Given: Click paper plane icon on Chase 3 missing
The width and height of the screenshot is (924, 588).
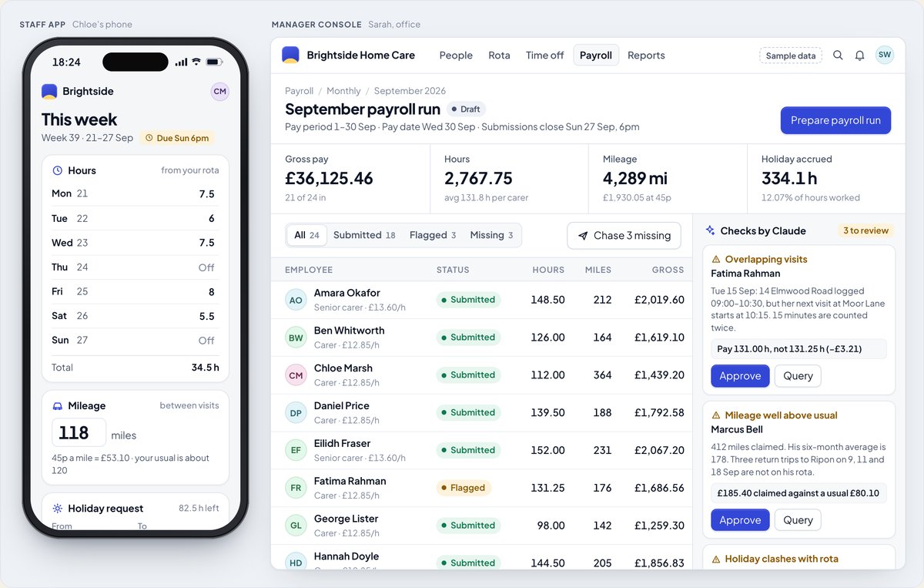Looking at the screenshot, I should [583, 236].
